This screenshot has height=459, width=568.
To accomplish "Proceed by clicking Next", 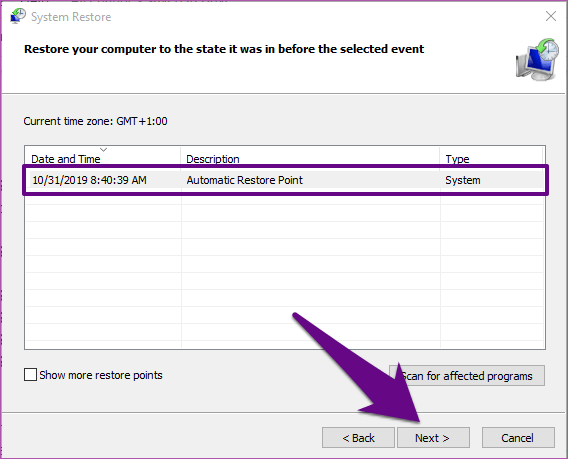I will (433, 438).
